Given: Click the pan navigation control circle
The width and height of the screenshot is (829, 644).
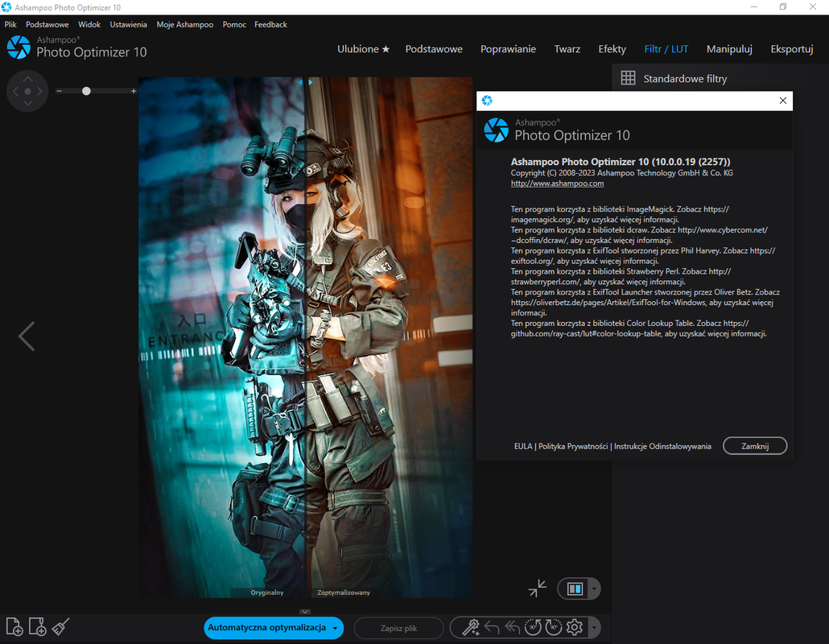Looking at the screenshot, I should (27, 91).
